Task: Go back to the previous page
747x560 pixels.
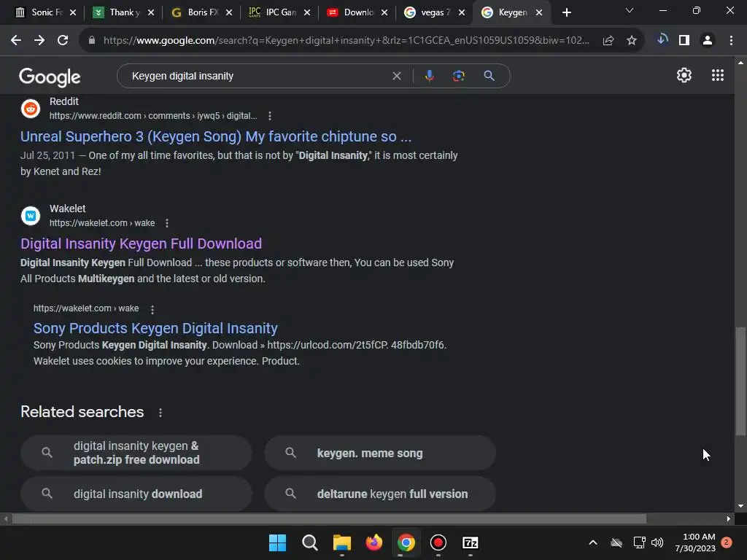Action: pos(16,41)
